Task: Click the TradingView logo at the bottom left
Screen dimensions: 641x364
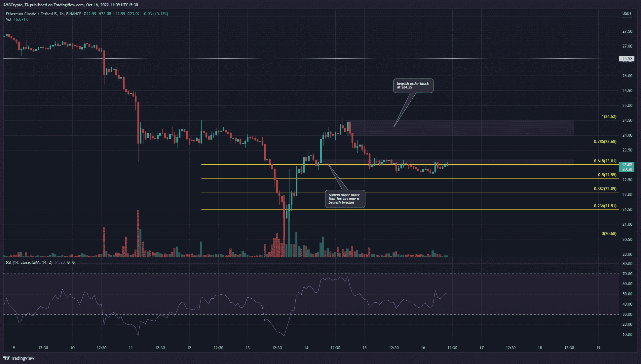Action: pyautogui.click(x=19, y=358)
